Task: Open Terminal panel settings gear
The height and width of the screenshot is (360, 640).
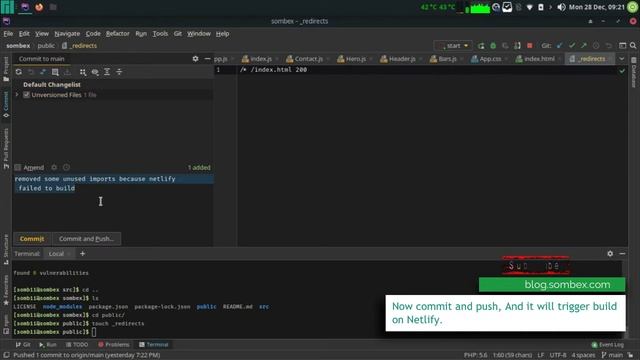Action: point(610,253)
